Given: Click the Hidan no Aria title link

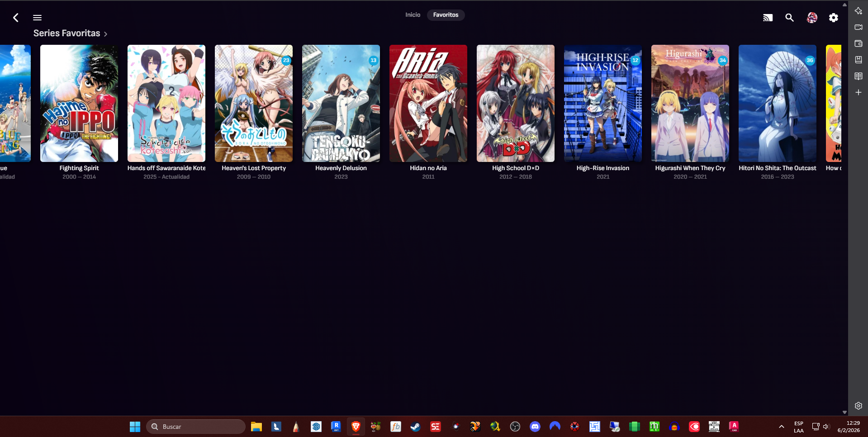Looking at the screenshot, I should click(x=428, y=168).
